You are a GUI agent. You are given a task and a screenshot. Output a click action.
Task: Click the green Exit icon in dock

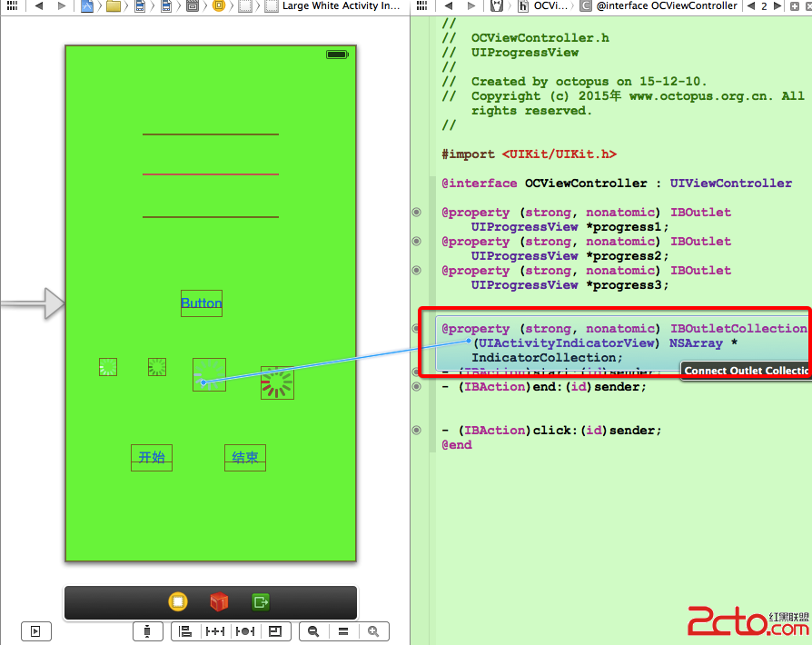262,602
